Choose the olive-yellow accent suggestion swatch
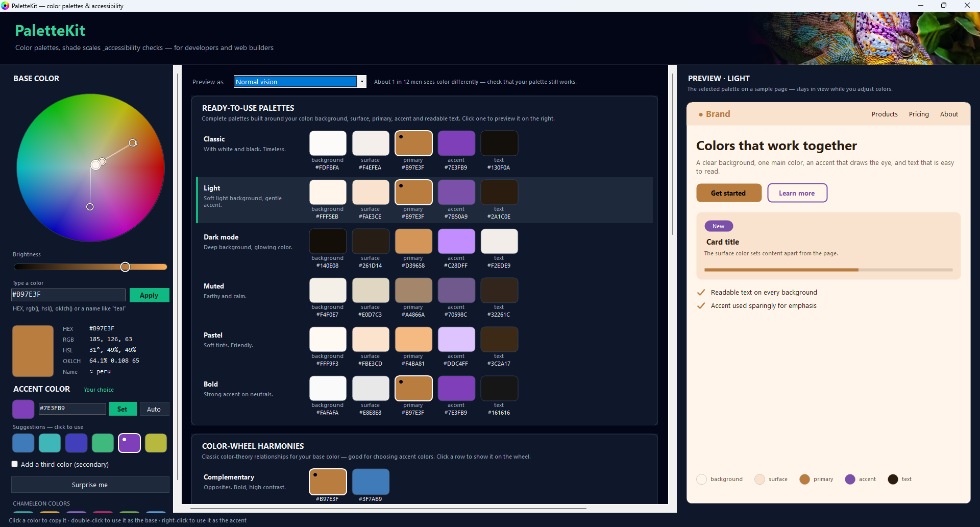This screenshot has height=527, width=980. pyautogui.click(x=156, y=443)
